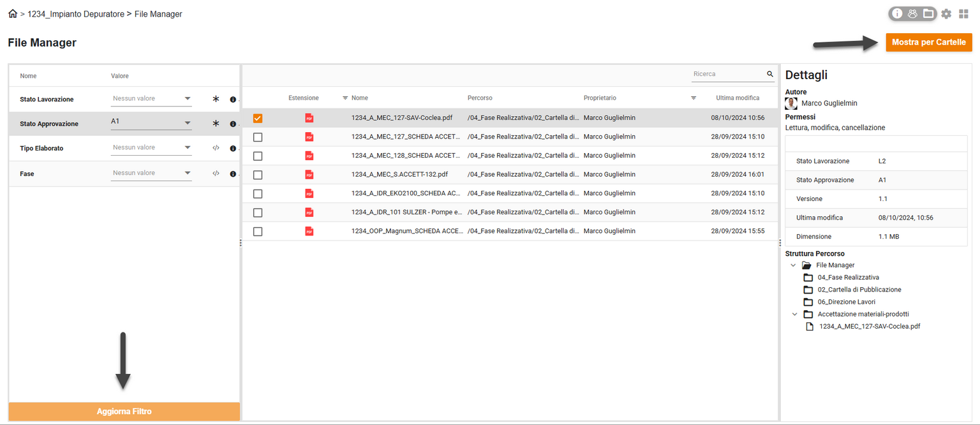Check the 1234_A_MEC_127_SCHEDA ACCET row checkbox

[258, 137]
